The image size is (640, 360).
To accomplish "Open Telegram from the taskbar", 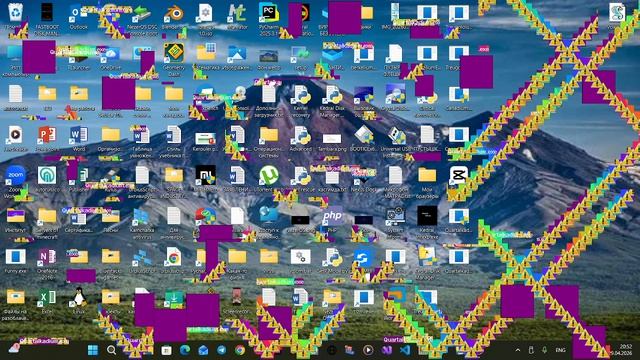I will [221, 350].
